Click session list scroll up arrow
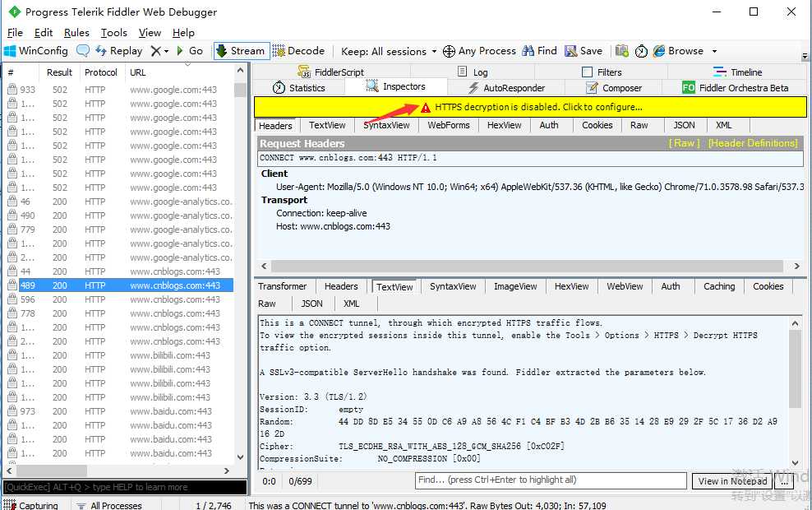This screenshot has width=812, height=510. 240,70
